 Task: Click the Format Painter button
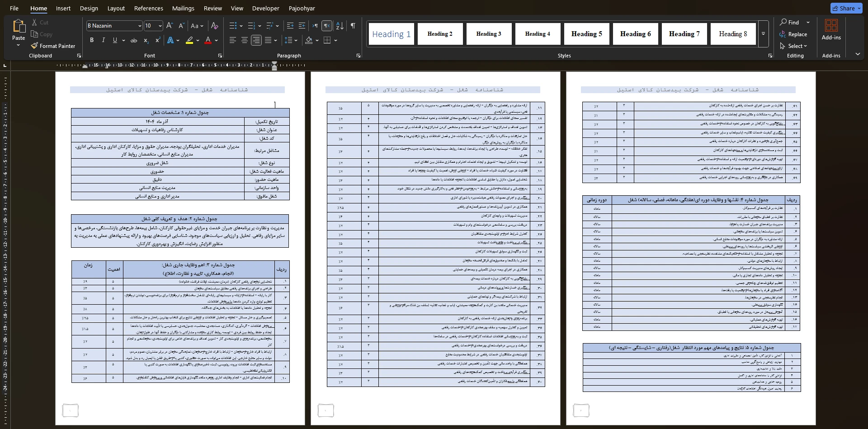53,46
